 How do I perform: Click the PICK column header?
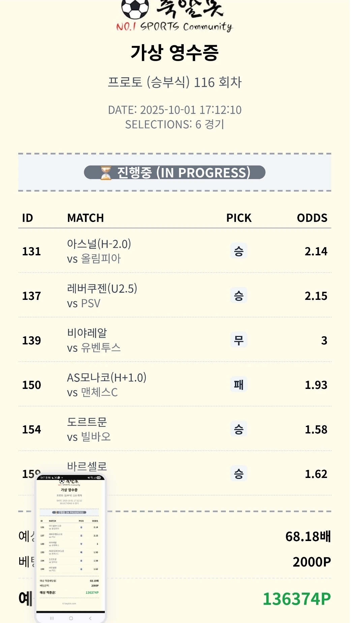click(x=239, y=218)
